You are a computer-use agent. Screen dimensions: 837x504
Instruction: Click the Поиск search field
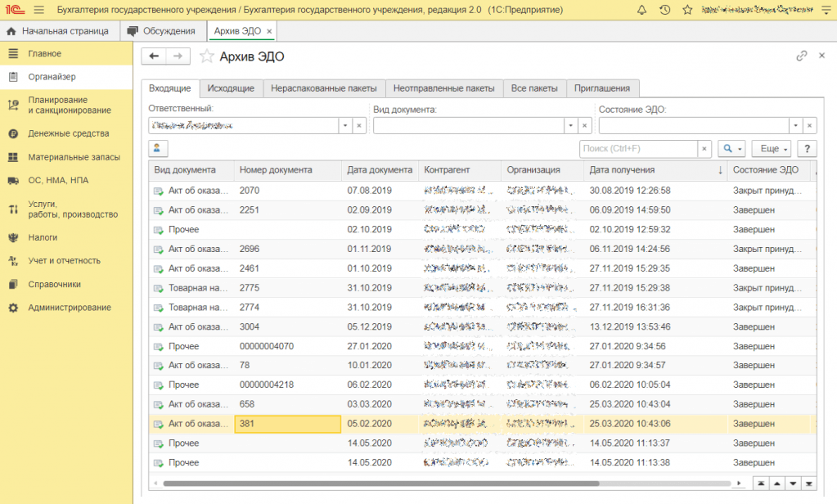[x=638, y=149]
